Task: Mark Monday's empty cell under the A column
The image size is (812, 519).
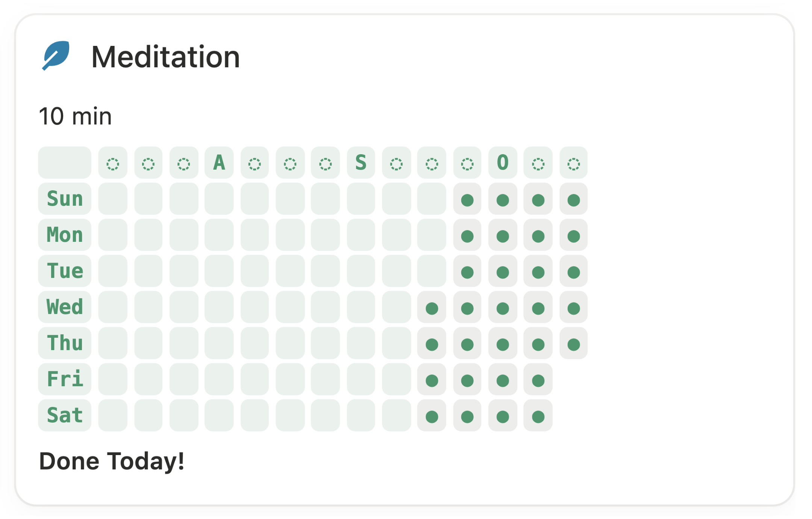Action: tap(219, 235)
